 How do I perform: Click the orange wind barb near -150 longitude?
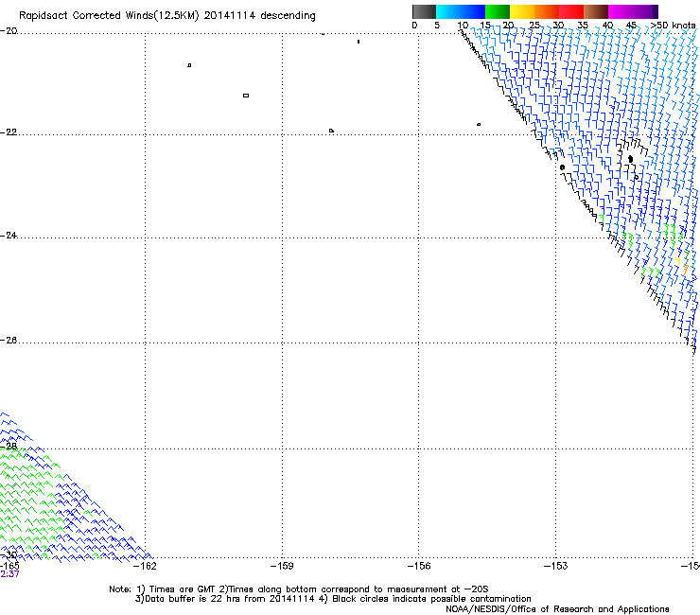point(685,271)
